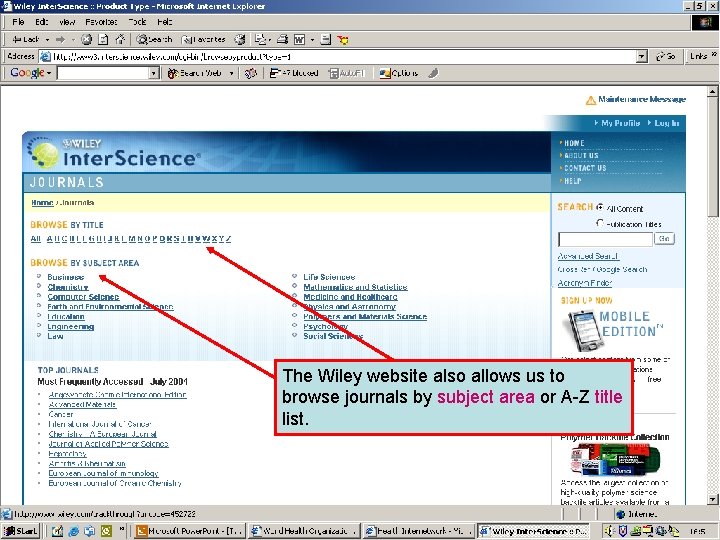This screenshot has height=540, width=720.
Task: Expand the Google search box dropdown
Action: [154, 73]
